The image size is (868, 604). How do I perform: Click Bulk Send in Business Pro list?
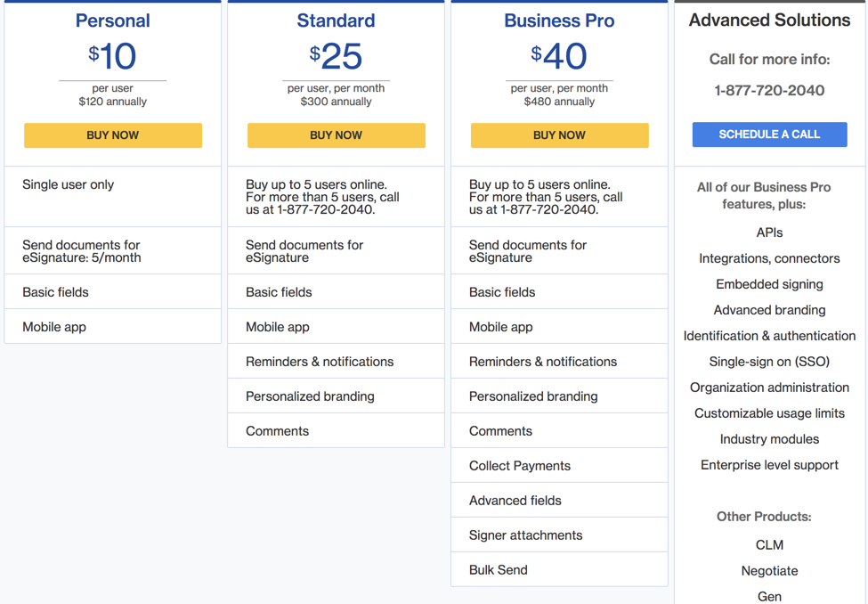pos(559,569)
